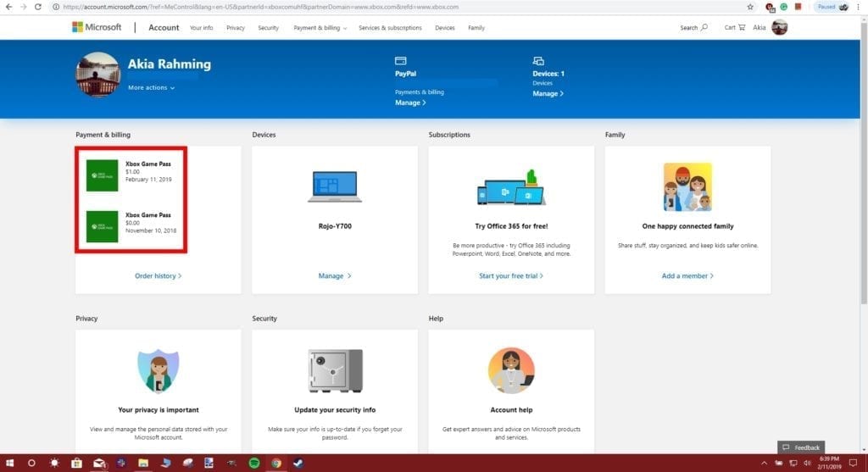
Task: Open the Privacy nav item
Action: [x=236, y=28]
